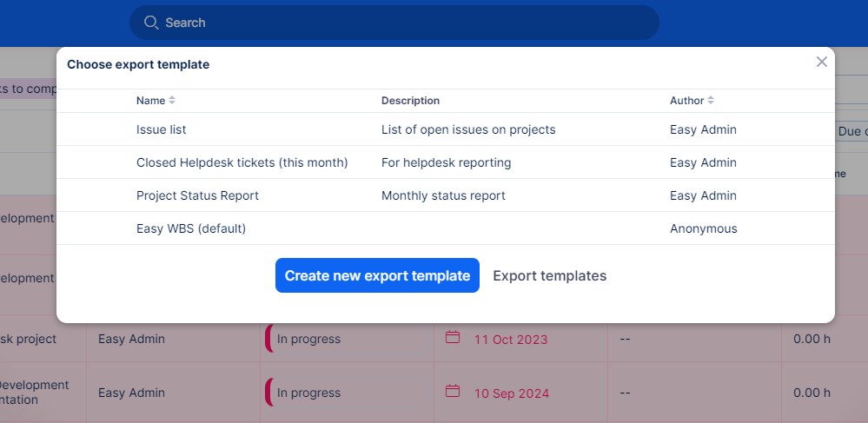Close the Choose export template dialog
The width and height of the screenshot is (868, 423).
click(x=821, y=62)
